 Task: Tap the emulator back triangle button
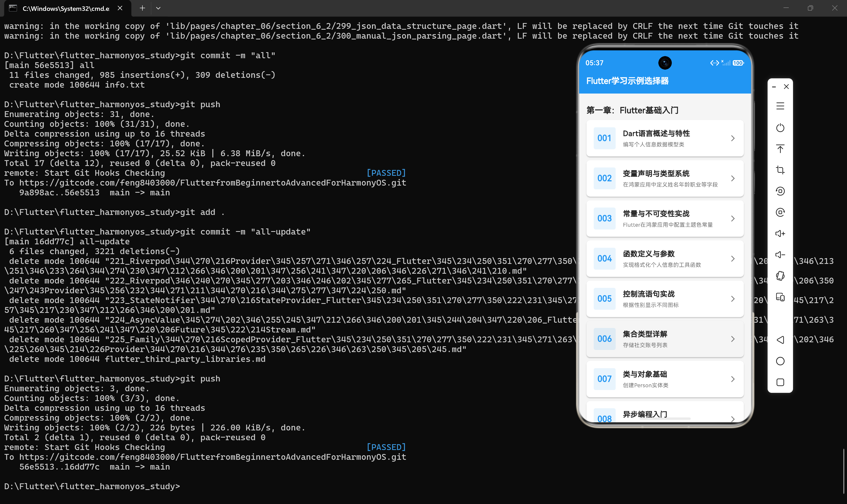pos(780,340)
